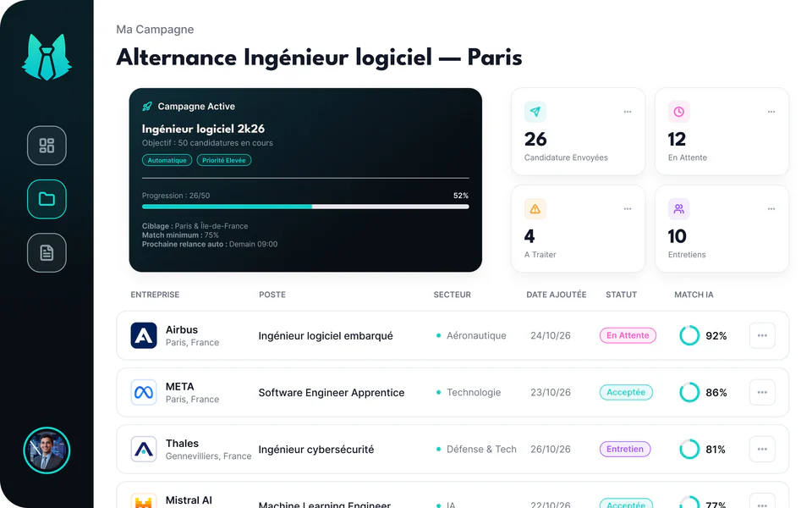Open the dashboard grid view in sidebar
Image resolution: width=812 pixels, height=508 pixels.
(x=47, y=145)
